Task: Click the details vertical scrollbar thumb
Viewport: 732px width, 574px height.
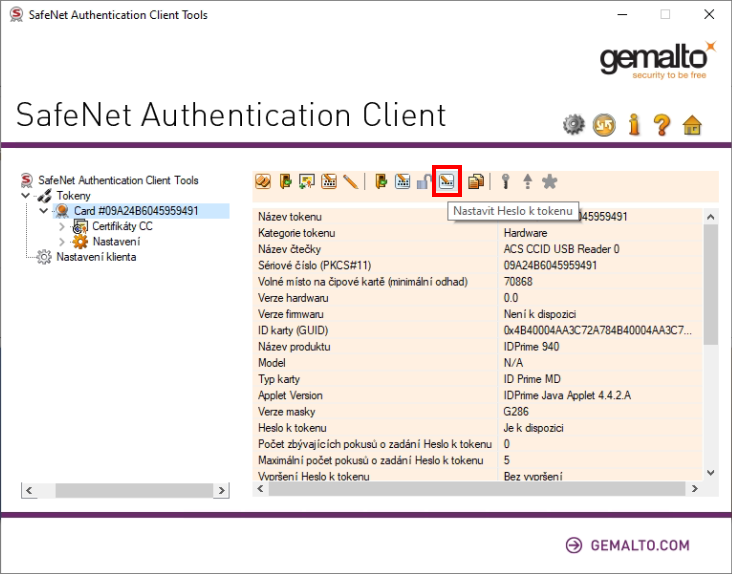Action: (x=711, y=285)
